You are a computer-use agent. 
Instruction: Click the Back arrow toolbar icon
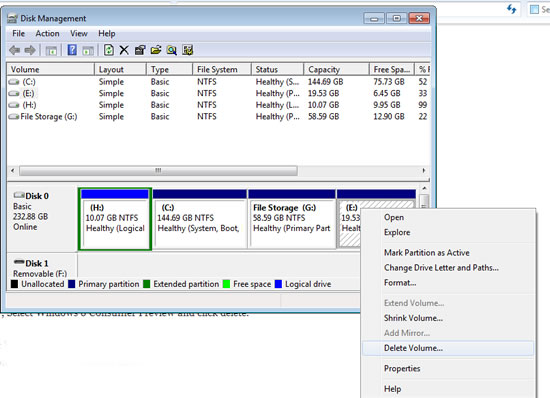[x=14, y=50]
